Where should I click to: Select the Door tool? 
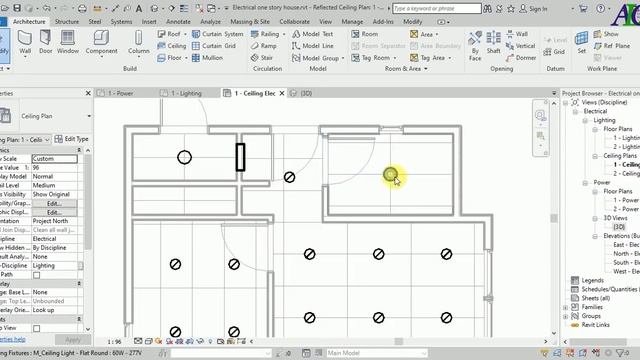(x=46, y=42)
